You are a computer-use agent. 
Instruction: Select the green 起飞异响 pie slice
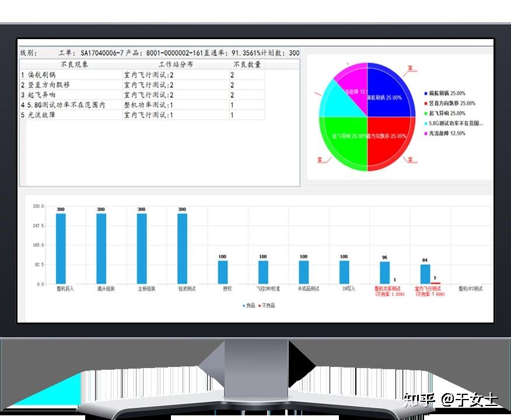(x=344, y=140)
